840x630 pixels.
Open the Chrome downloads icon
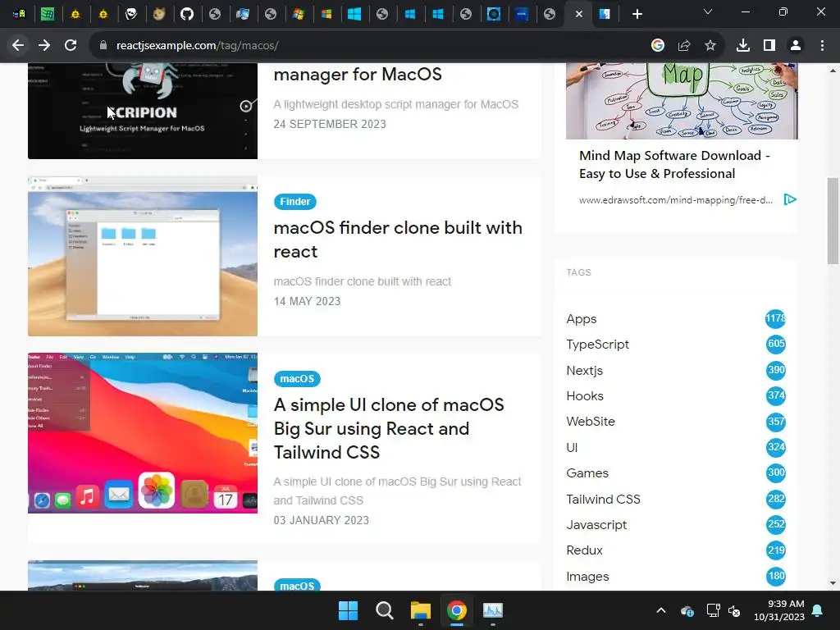click(743, 46)
